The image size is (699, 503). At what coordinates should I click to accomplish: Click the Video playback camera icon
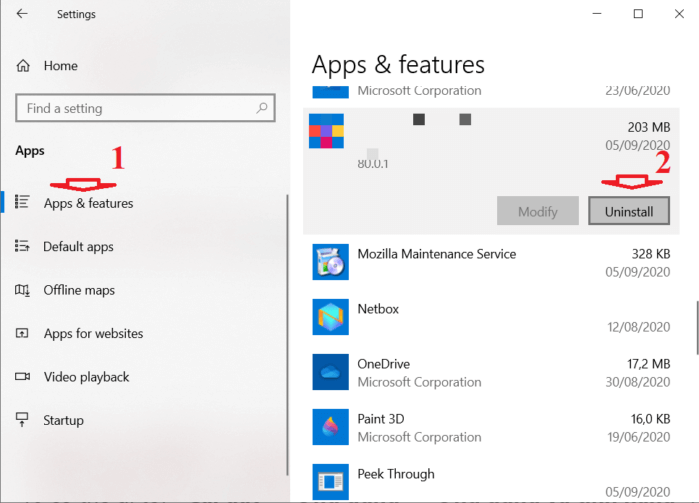22,377
